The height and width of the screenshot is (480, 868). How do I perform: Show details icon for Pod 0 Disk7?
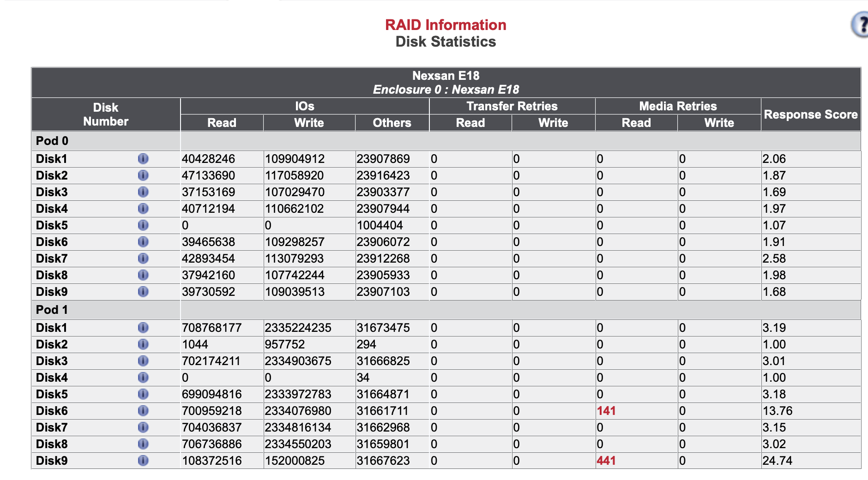[x=143, y=258]
